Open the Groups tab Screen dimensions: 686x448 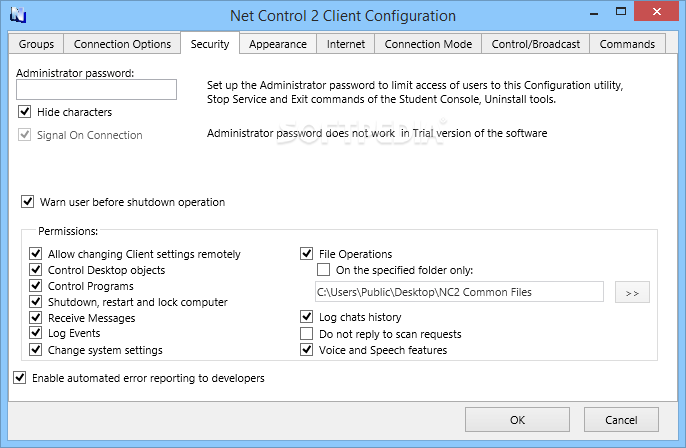[36, 44]
